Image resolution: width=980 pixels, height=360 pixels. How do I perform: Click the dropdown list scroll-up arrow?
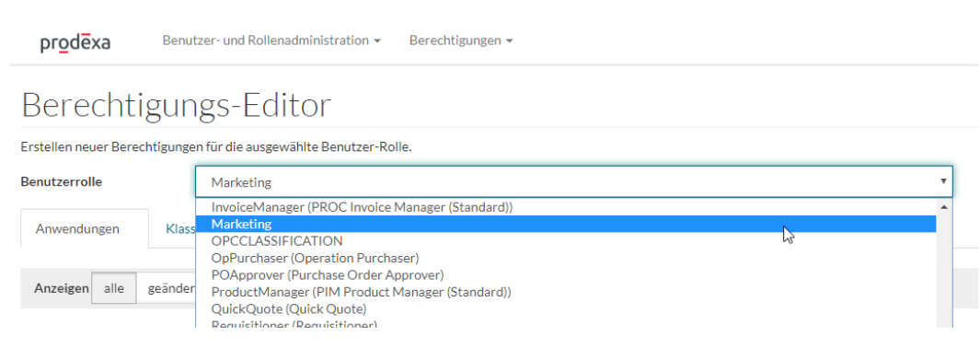pyautogui.click(x=944, y=207)
